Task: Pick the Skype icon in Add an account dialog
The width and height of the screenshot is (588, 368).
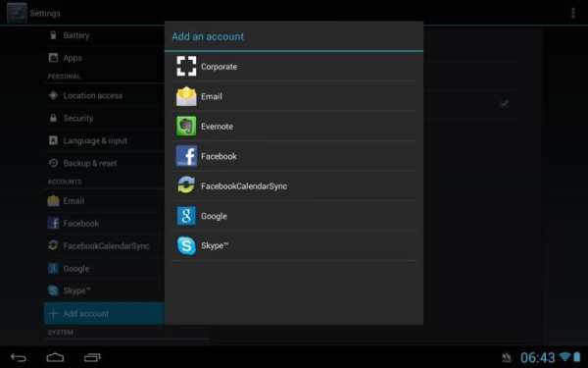Action: [186, 245]
